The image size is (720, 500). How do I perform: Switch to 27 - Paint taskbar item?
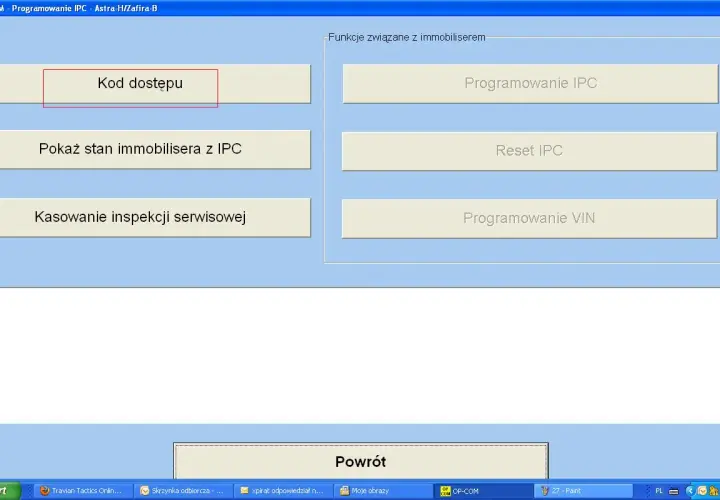click(583, 491)
